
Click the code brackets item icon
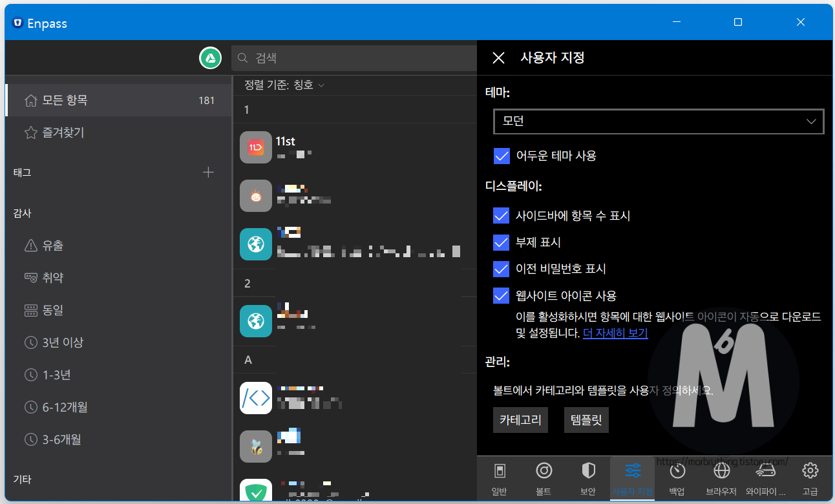[x=256, y=398]
